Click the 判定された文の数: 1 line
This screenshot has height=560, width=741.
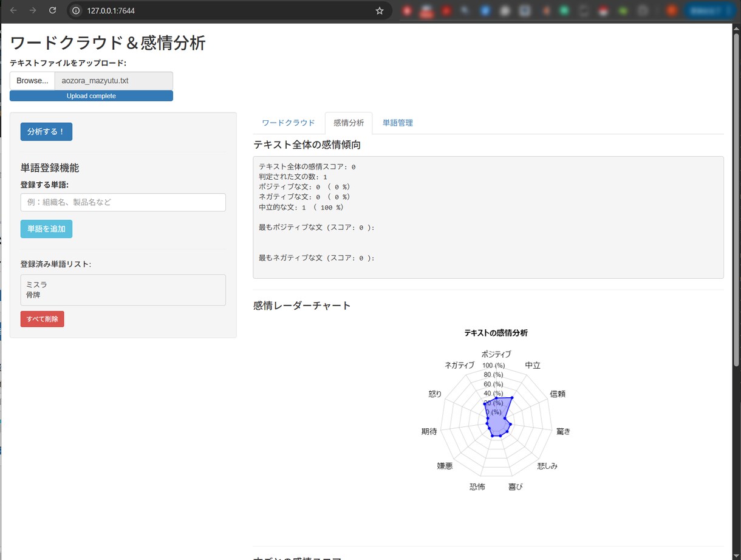click(293, 177)
